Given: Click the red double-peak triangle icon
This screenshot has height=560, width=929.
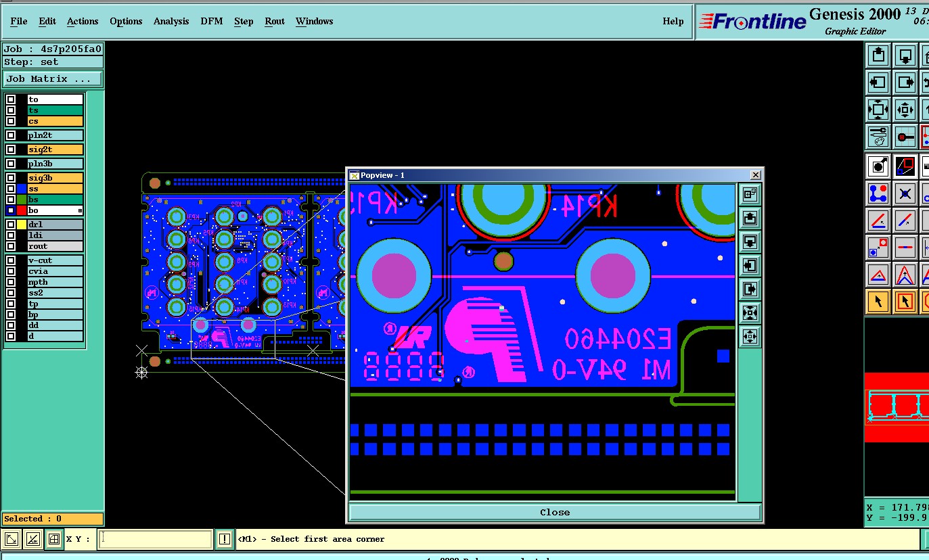Looking at the screenshot, I should [905, 275].
